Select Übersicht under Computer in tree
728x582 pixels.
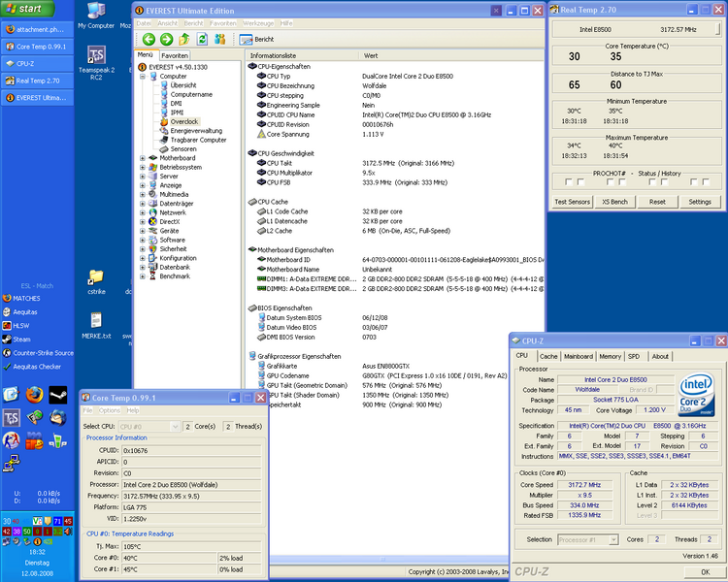pos(183,85)
